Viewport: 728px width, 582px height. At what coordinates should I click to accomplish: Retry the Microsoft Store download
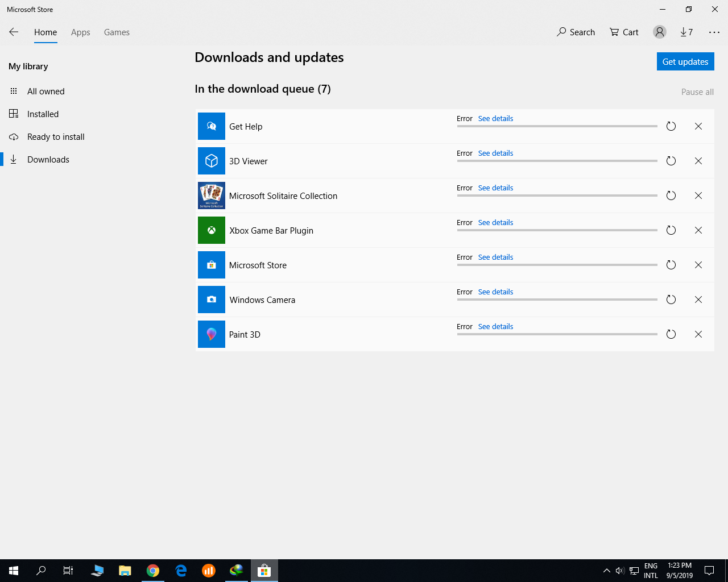[671, 265]
